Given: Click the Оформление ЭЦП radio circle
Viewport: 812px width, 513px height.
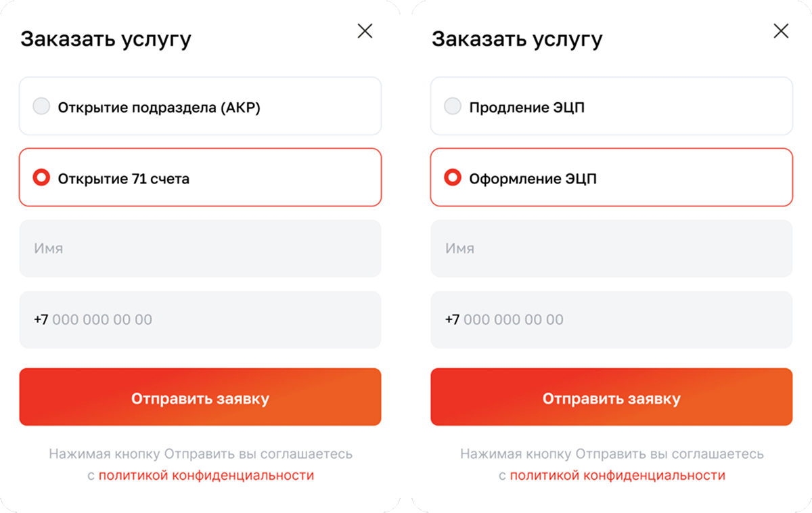Looking at the screenshot, I should pyautogui.click(x=453, y=179).
